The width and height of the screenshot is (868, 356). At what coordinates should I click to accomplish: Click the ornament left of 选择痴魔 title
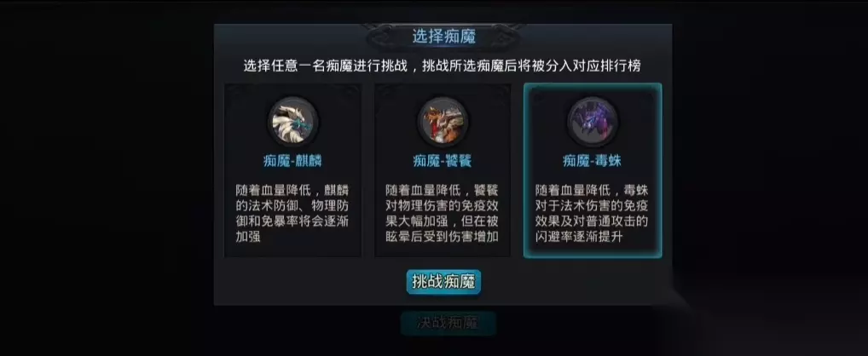coord(383,36)
